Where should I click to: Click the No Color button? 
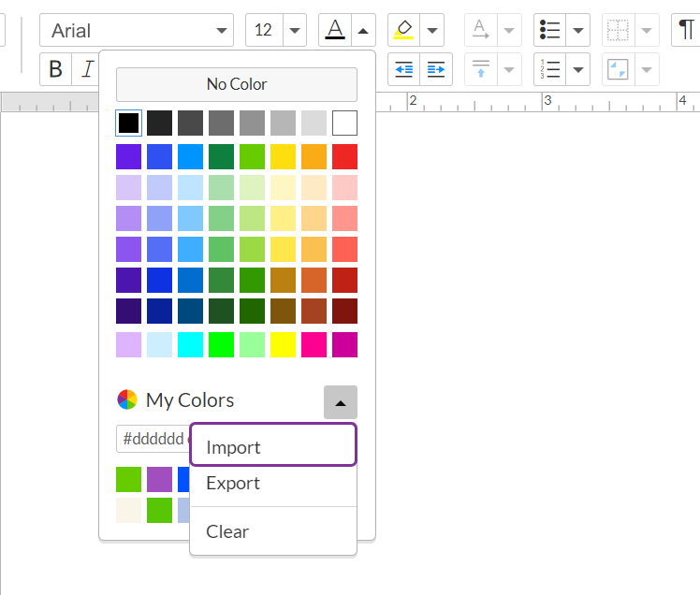click(237, 84)
